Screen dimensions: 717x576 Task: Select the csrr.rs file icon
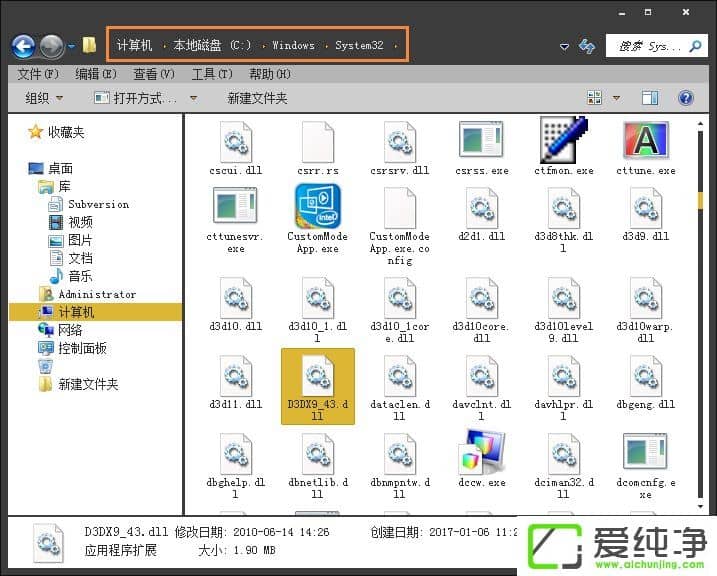point(318,142)
